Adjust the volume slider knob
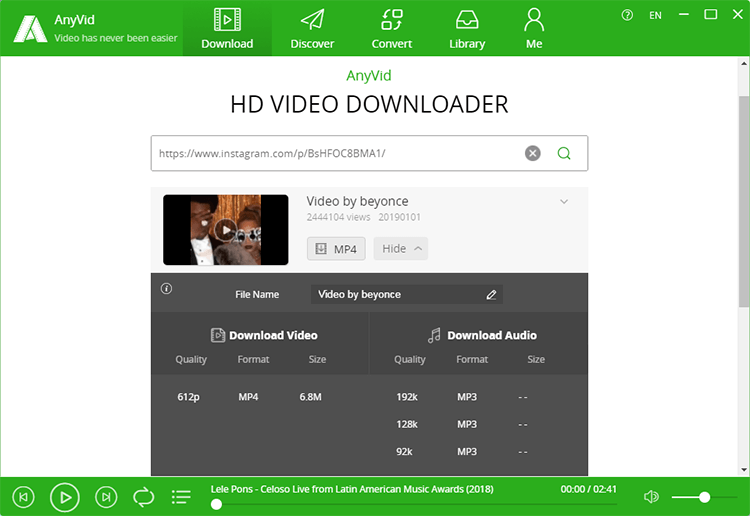The height and width of the screenshot is (516, 750). pos(704,497)
